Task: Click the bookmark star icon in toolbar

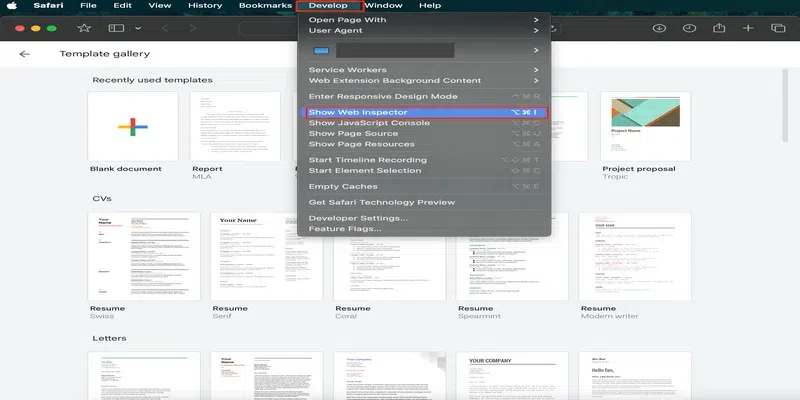Action: (84, 28)
